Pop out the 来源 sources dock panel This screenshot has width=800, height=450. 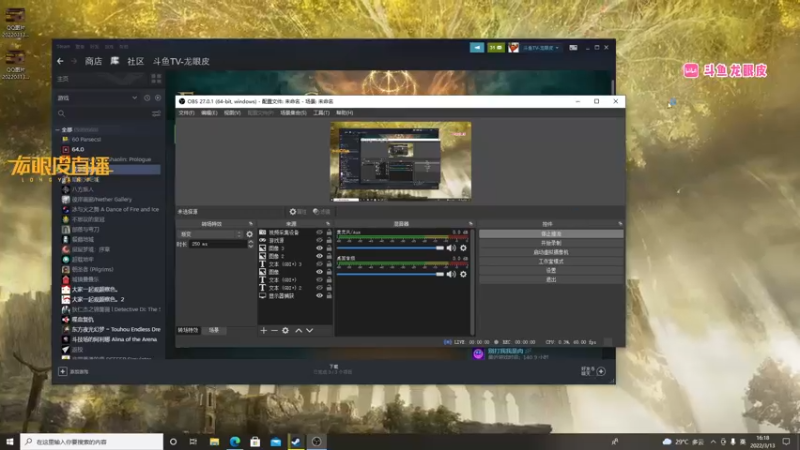[328, 223]
